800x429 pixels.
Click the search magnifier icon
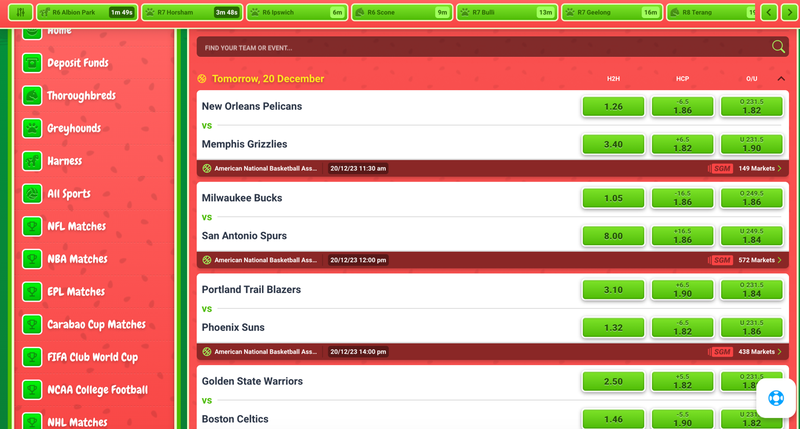(778, 47)
